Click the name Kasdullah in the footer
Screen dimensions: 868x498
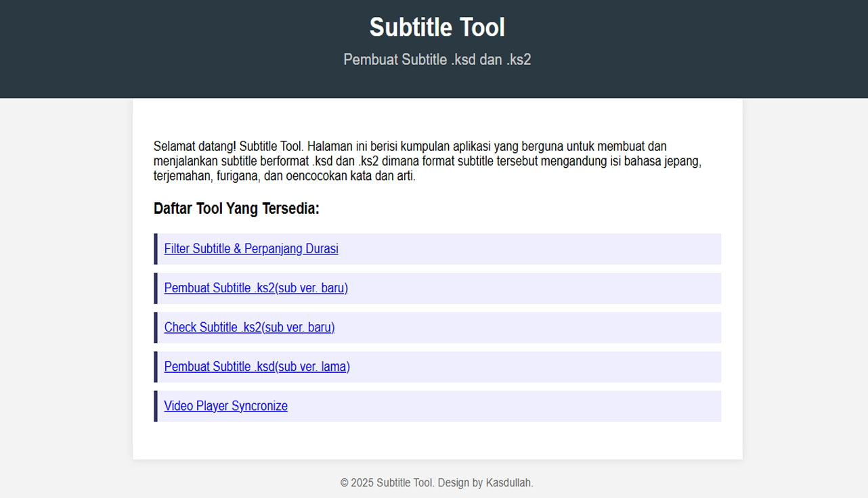[x=508, y=483]
